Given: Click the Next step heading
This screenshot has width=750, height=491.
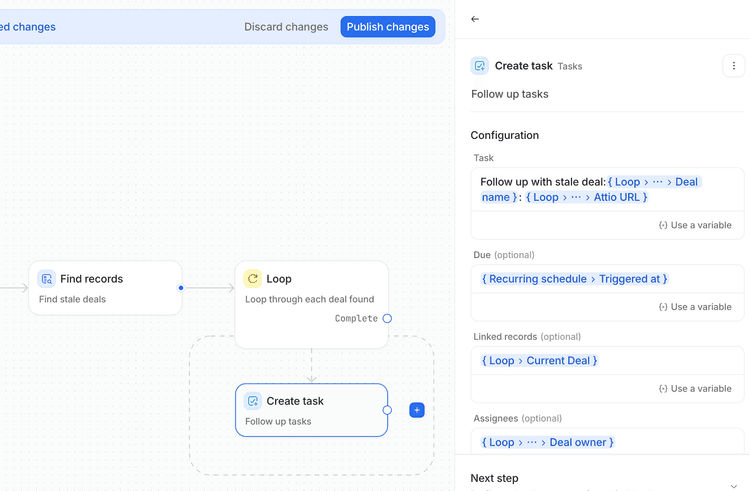Looking at the screenshot, I should point(494,478).
